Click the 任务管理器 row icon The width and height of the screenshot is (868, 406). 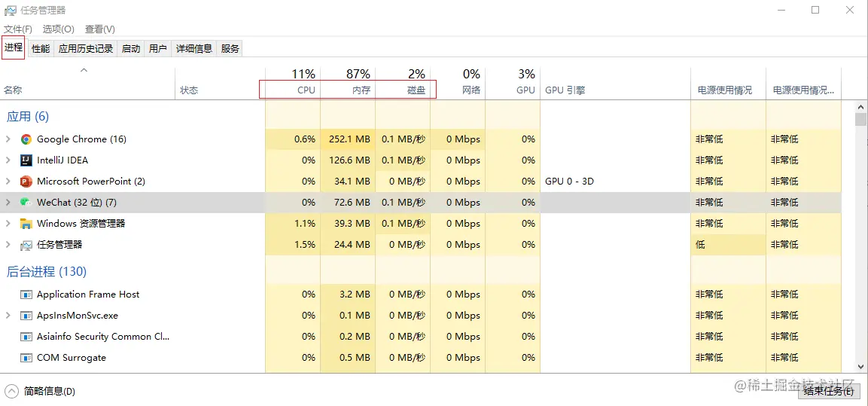tap(26, 245)
